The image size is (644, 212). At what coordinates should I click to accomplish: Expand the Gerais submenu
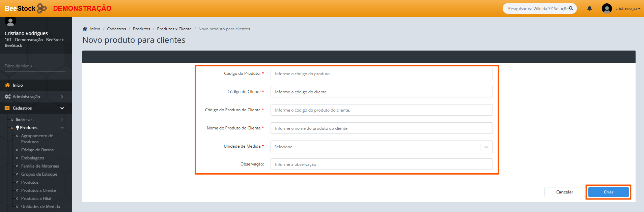62,120
